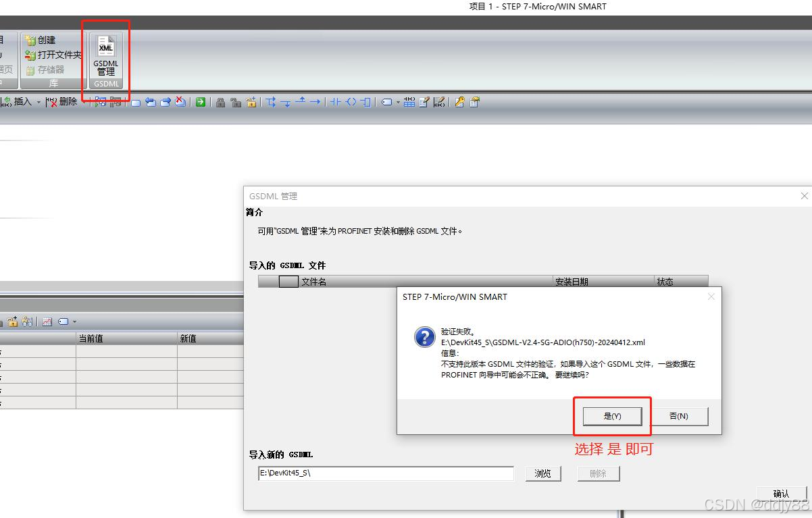The height and width of the screenshot is (518, 812).
Task: Click the 删除 toolbar button
Action: coord(61,102)
